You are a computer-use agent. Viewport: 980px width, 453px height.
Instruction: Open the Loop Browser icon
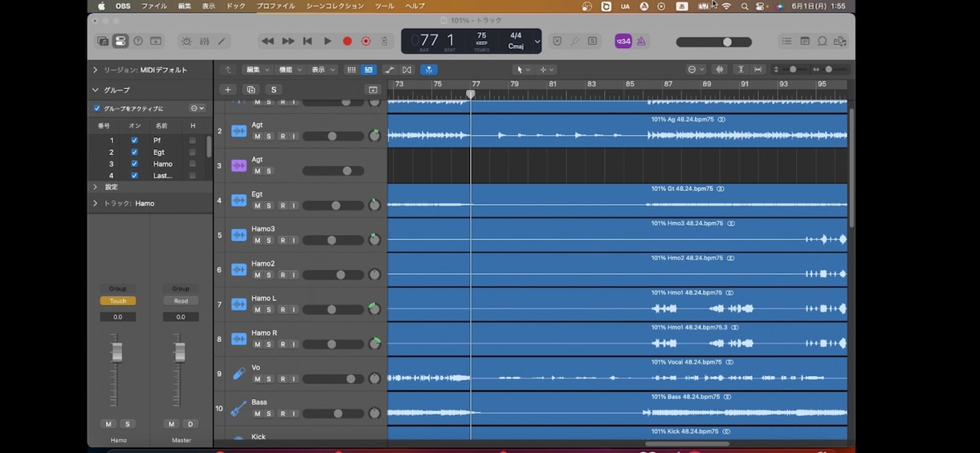click(x=823, y=41)
